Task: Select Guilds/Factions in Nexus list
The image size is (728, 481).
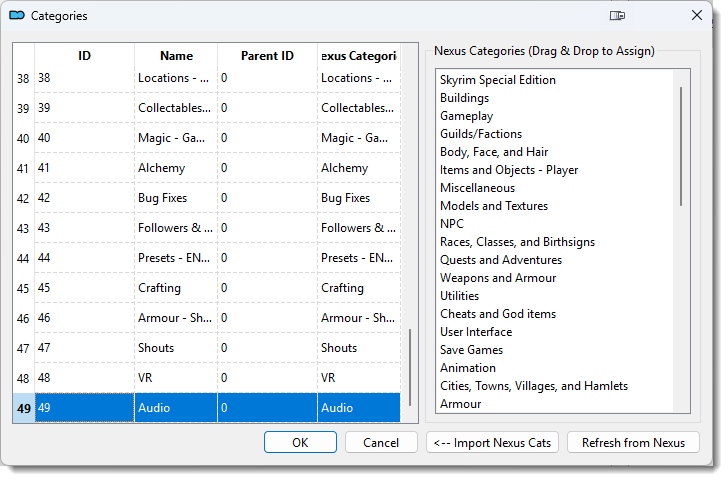Action: tap(481, 134)
